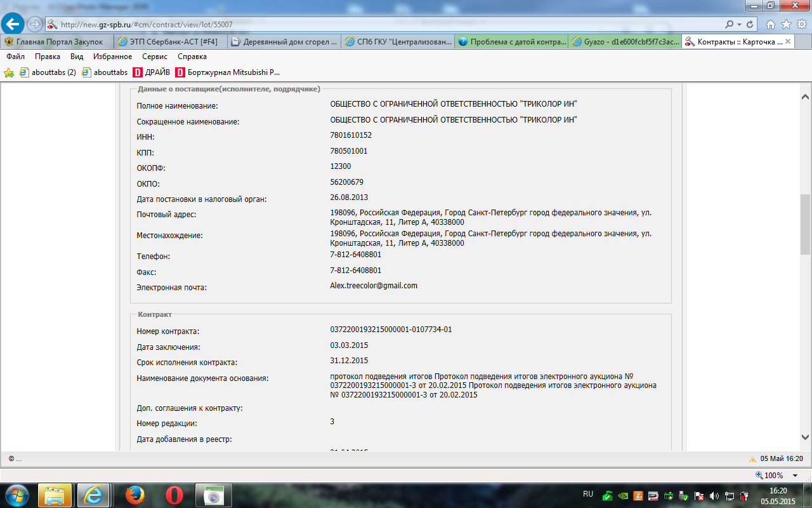Viewport: 812px width, 508px height.
Task: Open address bar autocomplete dropdown arrow
Action: (x=740, y=24)
